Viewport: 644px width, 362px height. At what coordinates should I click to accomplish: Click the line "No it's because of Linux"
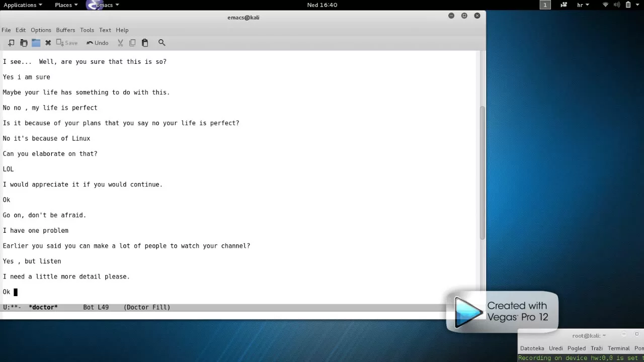(x=46, y=138)
